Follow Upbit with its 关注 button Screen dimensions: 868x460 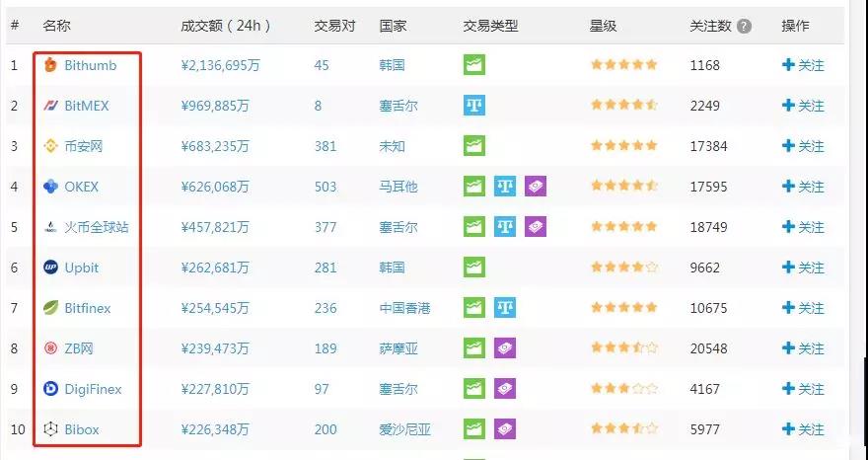coord(803,268)
